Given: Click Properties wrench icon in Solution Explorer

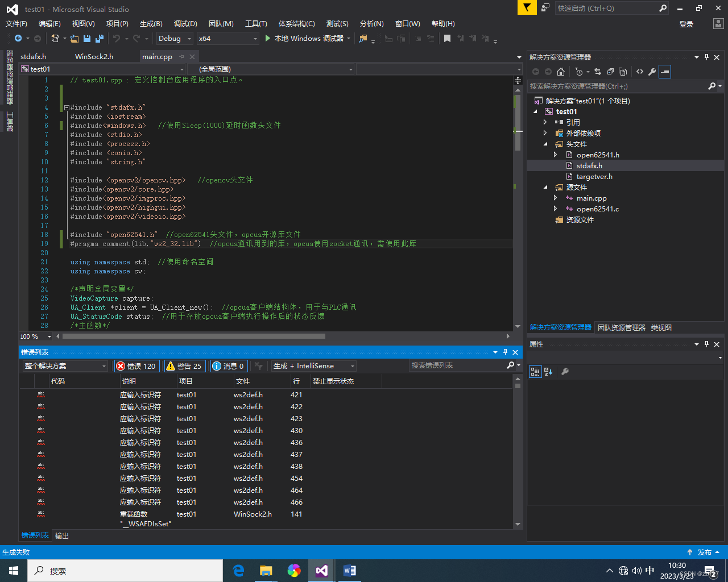Looking at the screenshot, I should pyautogui.click(x=652, y=72).
